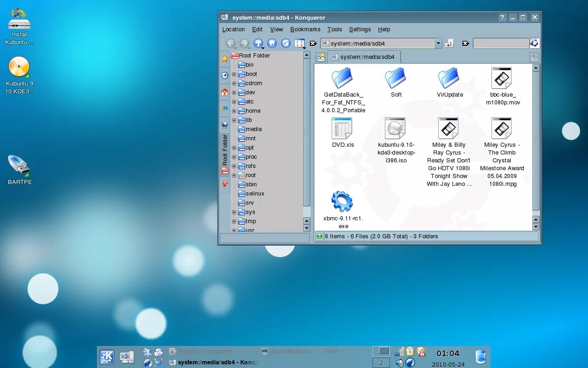Image resolution: width=588 pixels, height=368 pixels.
Task: Switch to the Shell taskbar entry
Action: pos(303,351)
